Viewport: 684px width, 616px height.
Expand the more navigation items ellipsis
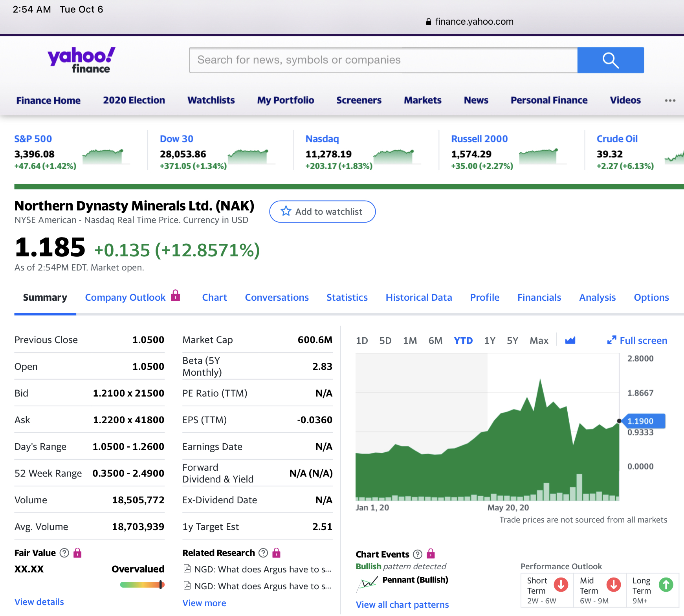coord(670,101)
